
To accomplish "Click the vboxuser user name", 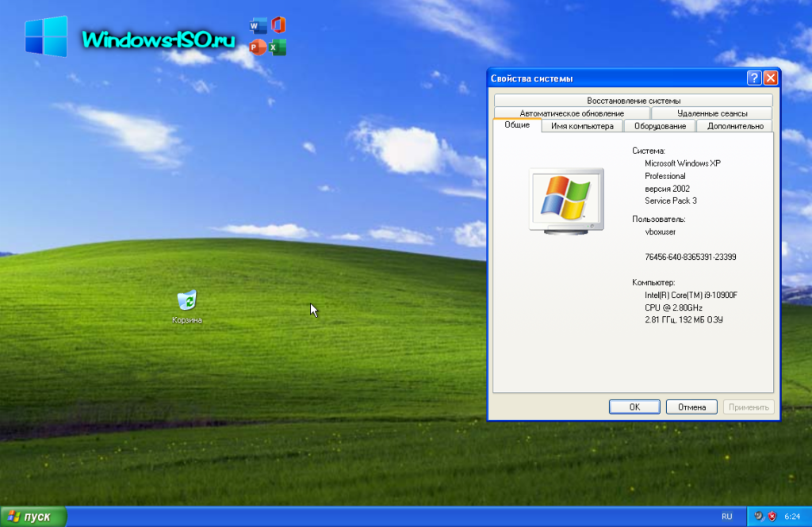I will click(x=660, y=231).
